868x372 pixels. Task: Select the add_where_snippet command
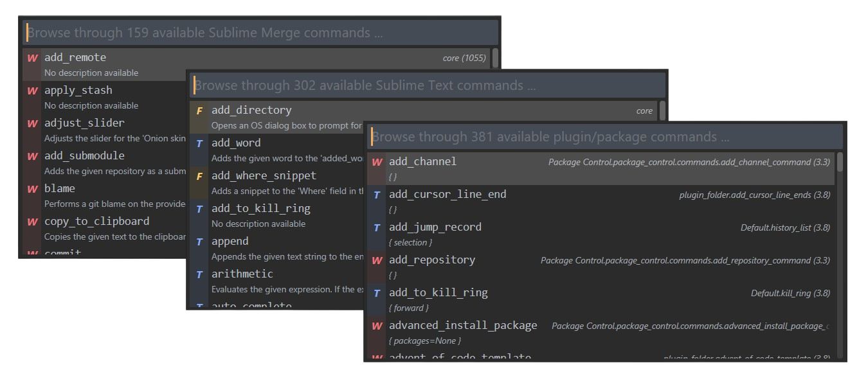click(276, 182)
